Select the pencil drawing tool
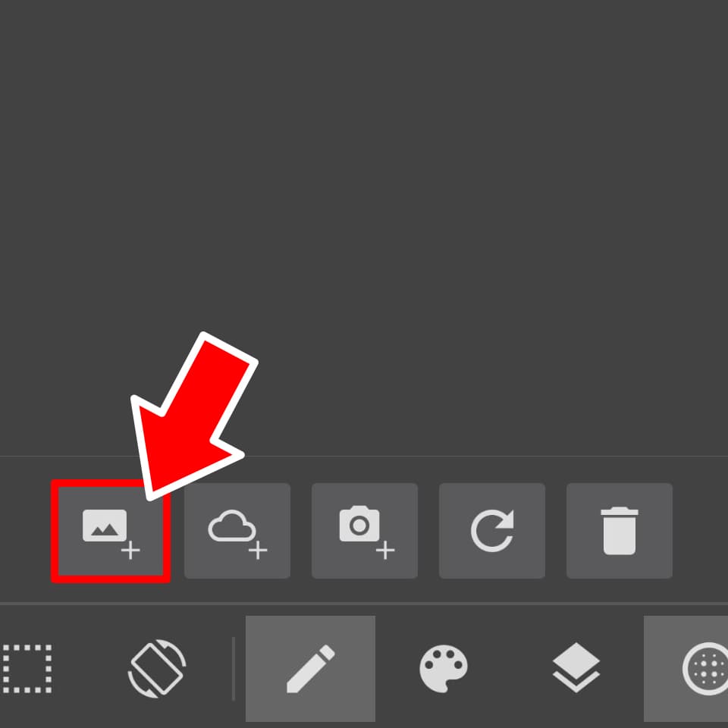Viewport: 728px width, 728px height. click(310, 669)
